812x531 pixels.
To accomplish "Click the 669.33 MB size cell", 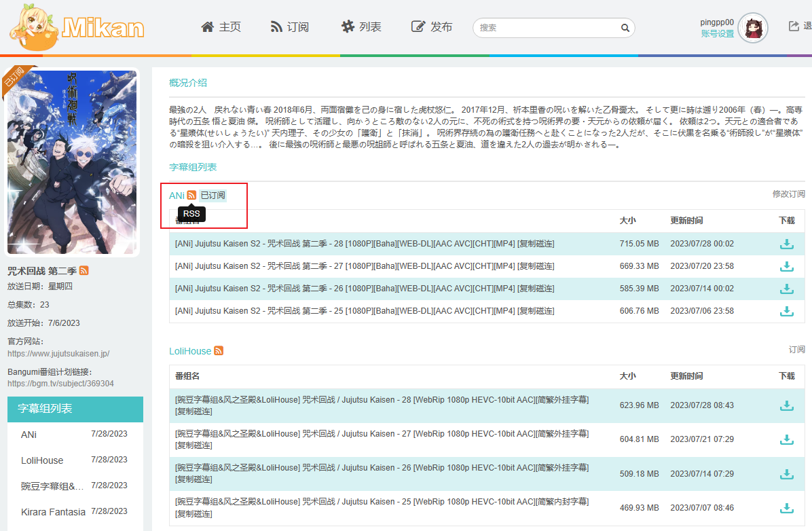I will coord(639,265).
